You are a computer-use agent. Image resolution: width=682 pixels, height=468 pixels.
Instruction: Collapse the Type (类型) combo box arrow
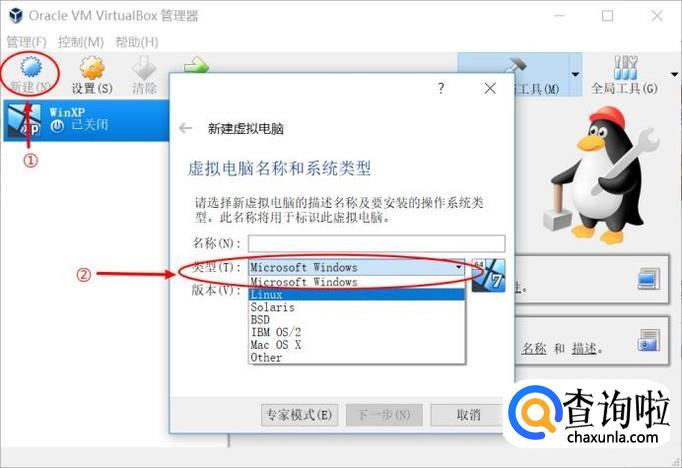pos(458,267)
